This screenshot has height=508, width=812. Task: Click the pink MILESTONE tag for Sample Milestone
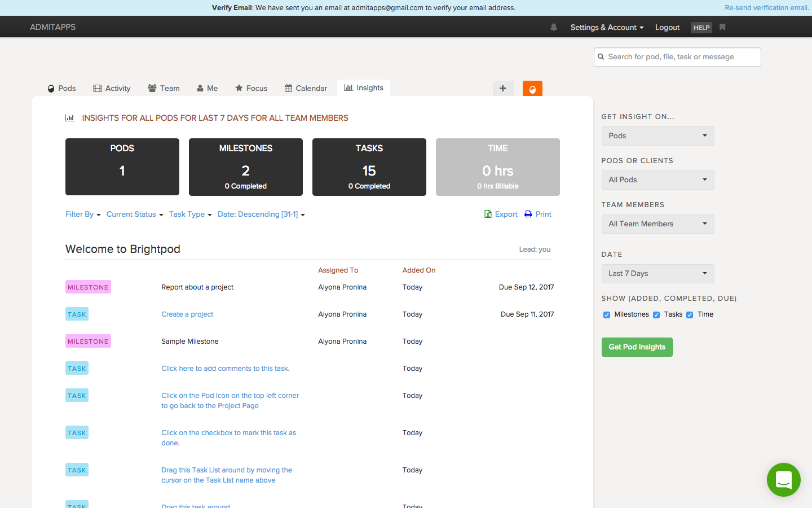88,341
